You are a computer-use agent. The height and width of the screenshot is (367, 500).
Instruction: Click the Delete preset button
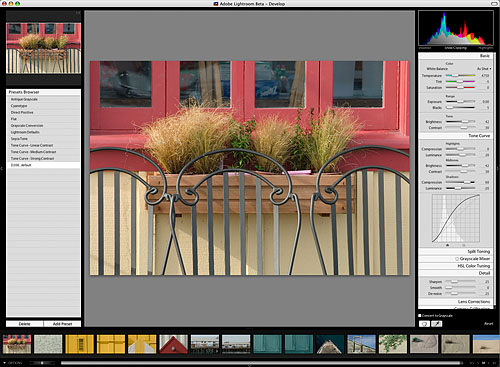pos(25,324)
